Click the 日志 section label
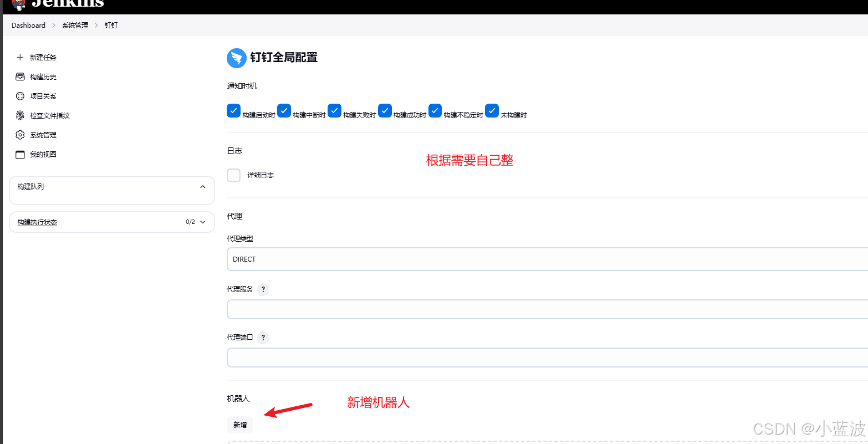This screenshot has width=868, height=444. 234,151
